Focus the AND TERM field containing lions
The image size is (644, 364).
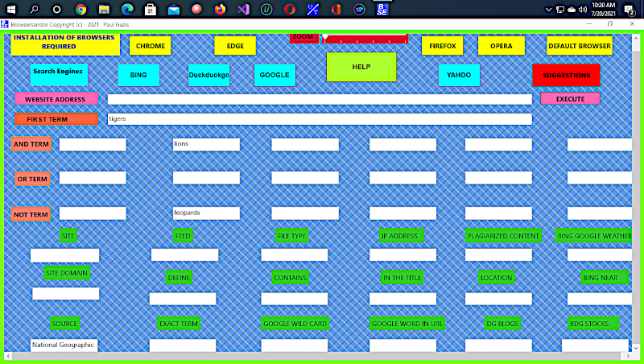point(206,144)
